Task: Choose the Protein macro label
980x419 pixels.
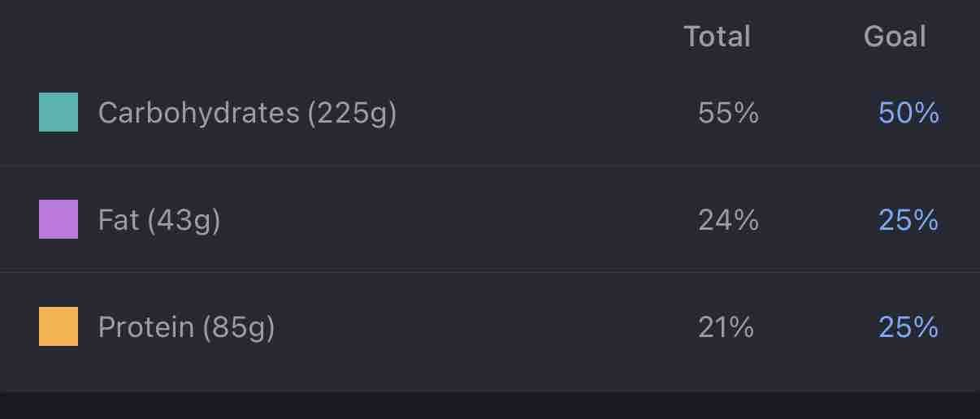Action: click(186, 327)
